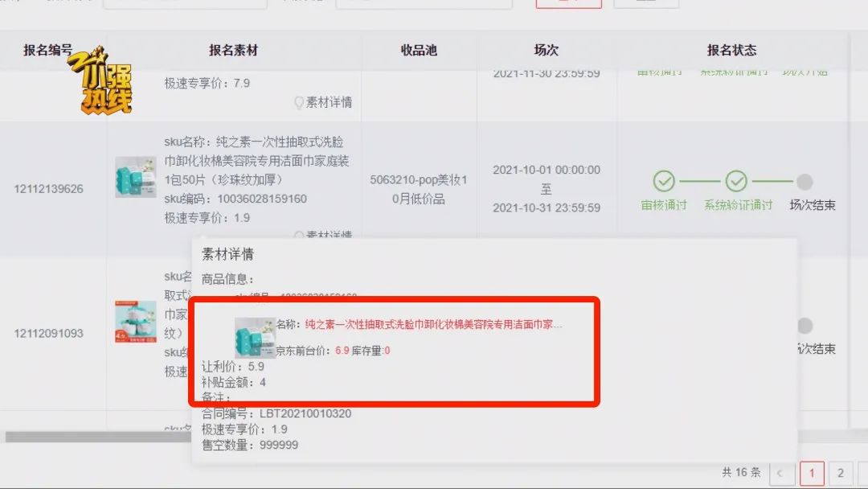Go to page 2

click(841, 473)
